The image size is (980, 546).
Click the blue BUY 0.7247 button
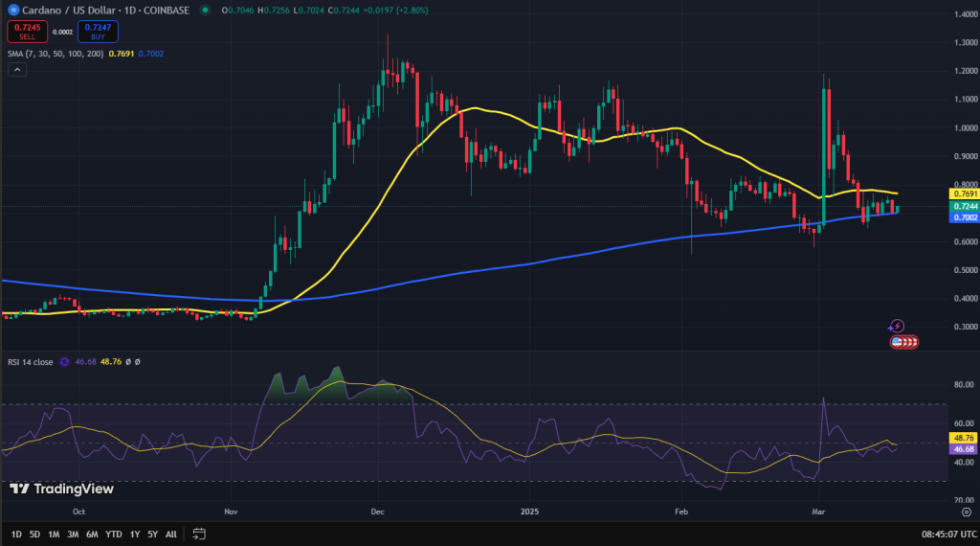pos(98,32)
